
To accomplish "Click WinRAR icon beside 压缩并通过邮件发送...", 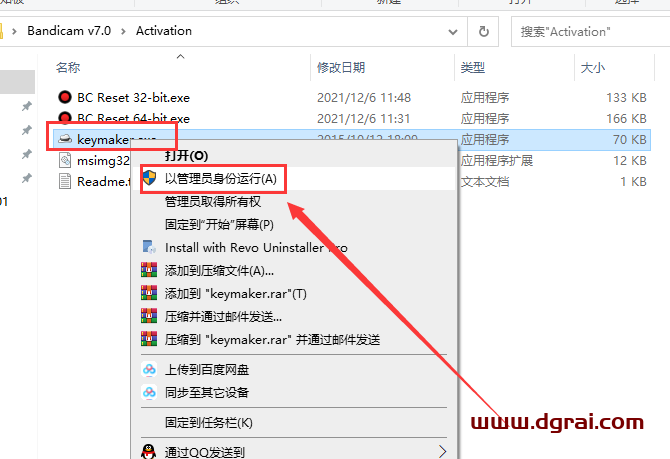I will pos(149,316).
